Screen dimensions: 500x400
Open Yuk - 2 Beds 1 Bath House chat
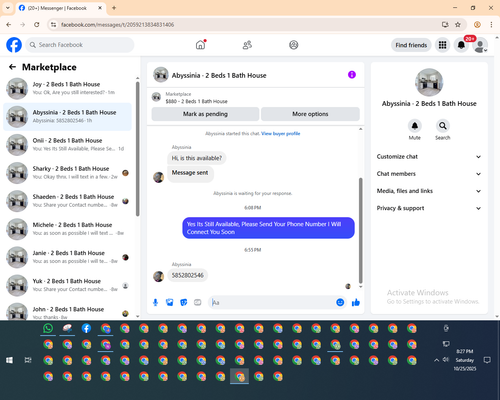point(68,286)
